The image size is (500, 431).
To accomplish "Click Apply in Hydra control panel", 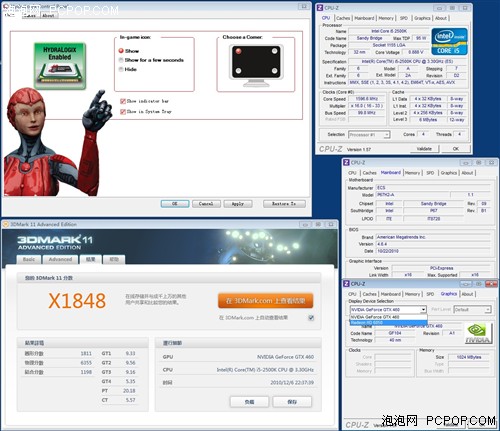I will click(238, 204).
